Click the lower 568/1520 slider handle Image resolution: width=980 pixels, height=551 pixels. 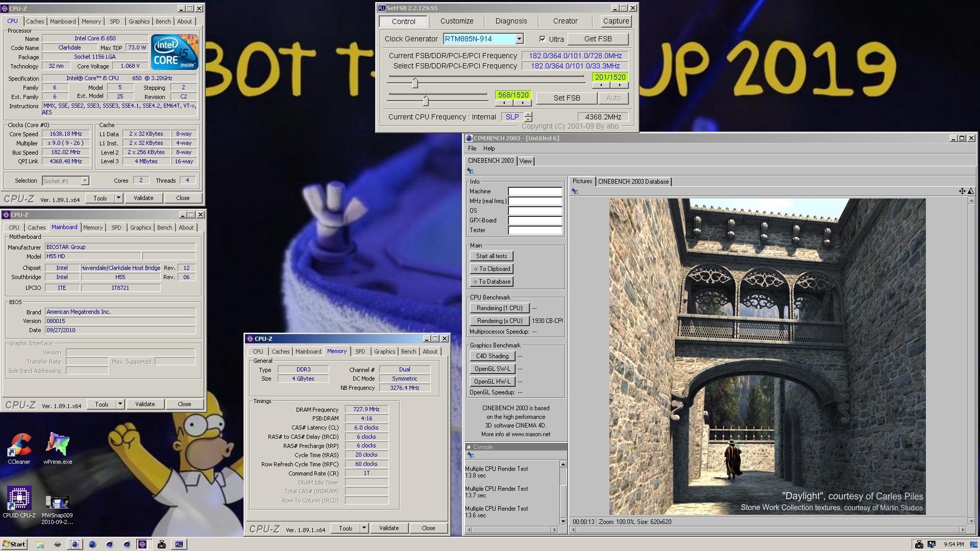(x=425, y=100)
